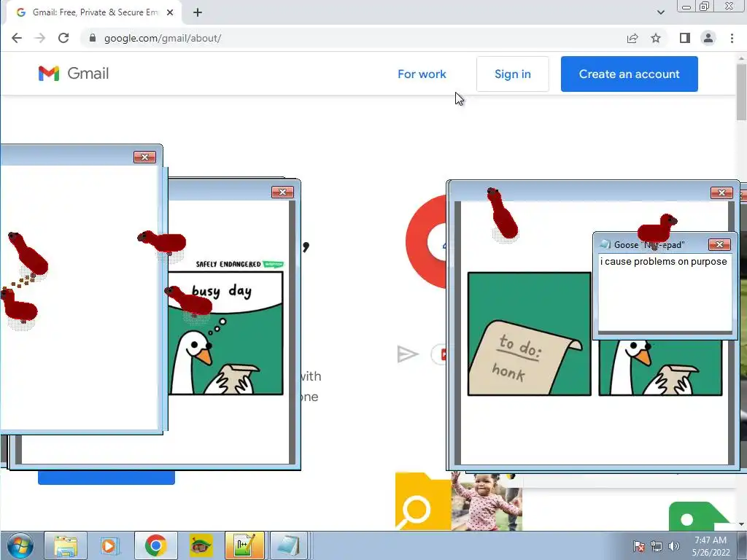Open the Windows Start menu
Viewport: 747px width, 560px height.
[x=20, y=545]
